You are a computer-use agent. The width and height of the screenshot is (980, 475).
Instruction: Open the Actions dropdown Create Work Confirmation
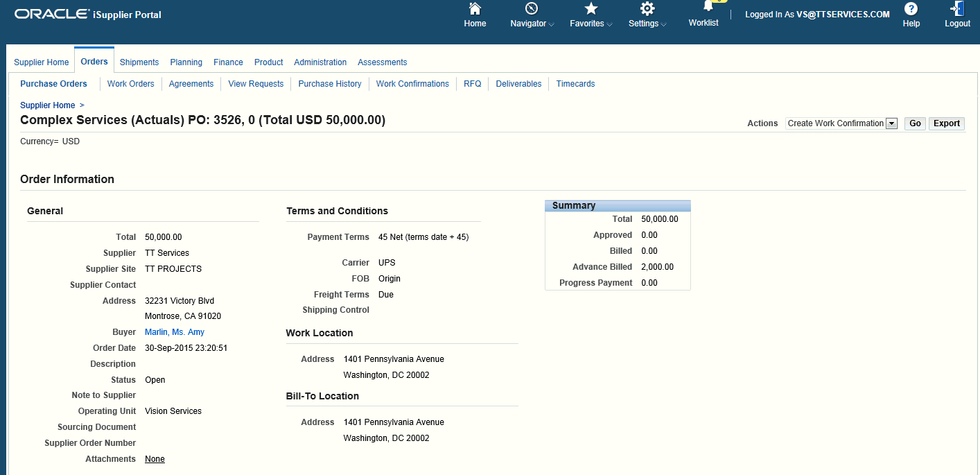coord(841,123)
